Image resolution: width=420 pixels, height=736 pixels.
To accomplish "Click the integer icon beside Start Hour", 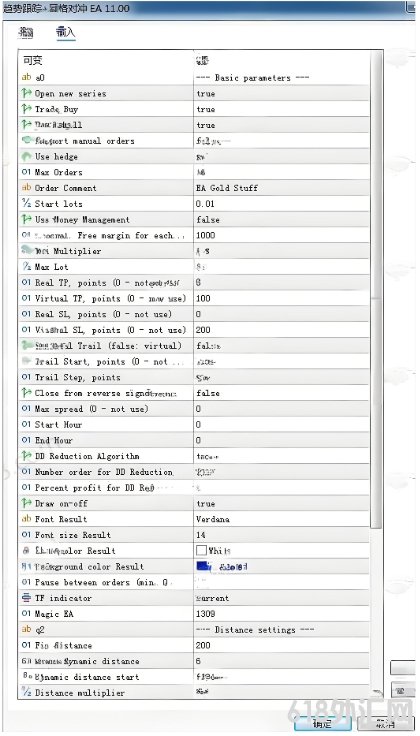I will tap(26, 424).
